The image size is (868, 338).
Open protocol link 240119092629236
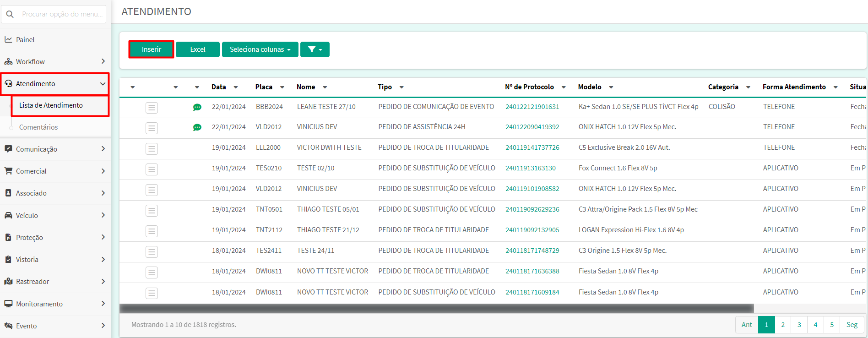pyautogui.click(x=532, y=209)
